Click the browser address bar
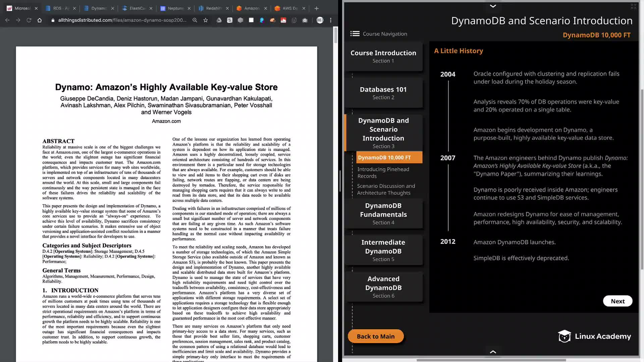This screenshot has width=644, height=362. click(122, 20)
